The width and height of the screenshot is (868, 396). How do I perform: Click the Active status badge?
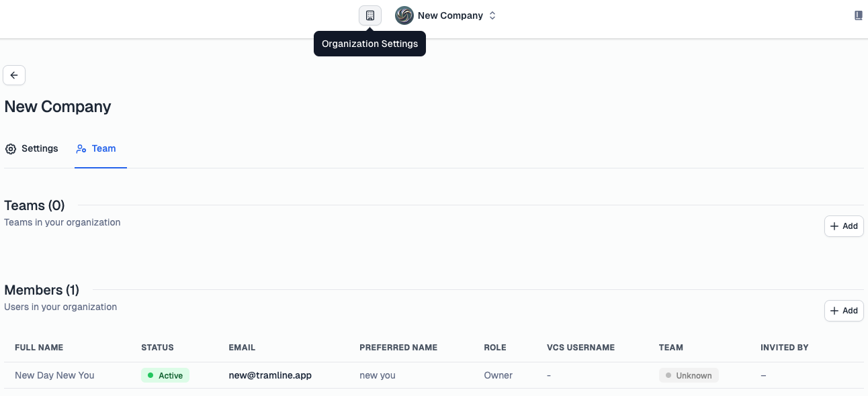click(x=165, y=375)
